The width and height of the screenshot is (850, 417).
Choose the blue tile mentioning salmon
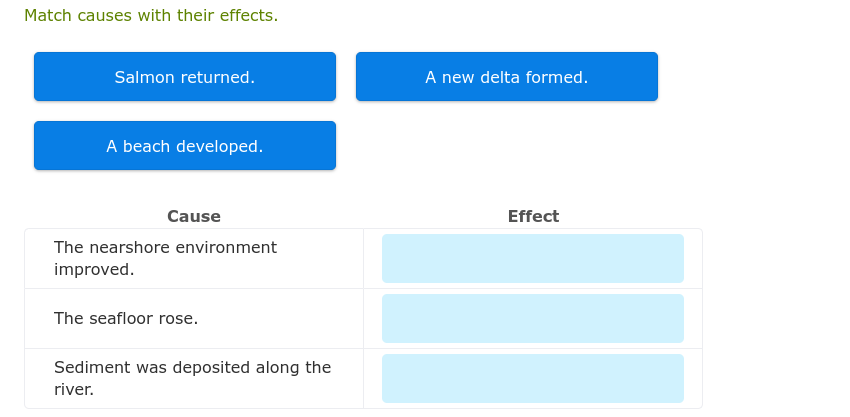pyautogui.click(x=185, y=77)
